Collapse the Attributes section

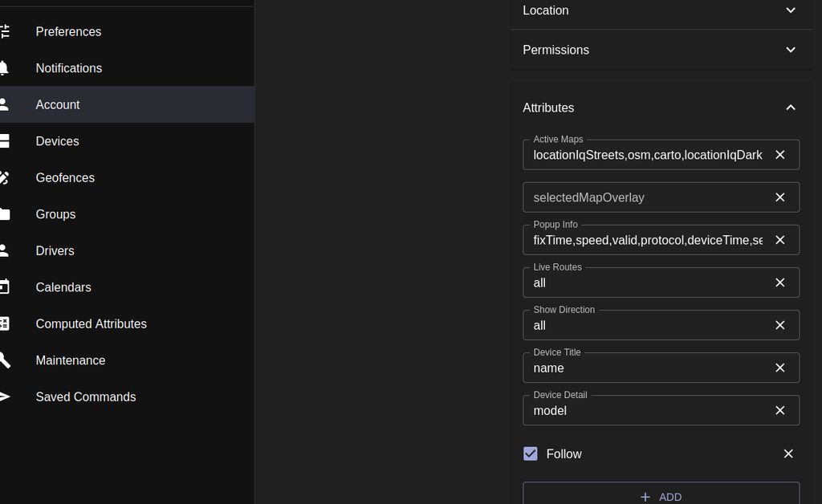tap(790, 108)
